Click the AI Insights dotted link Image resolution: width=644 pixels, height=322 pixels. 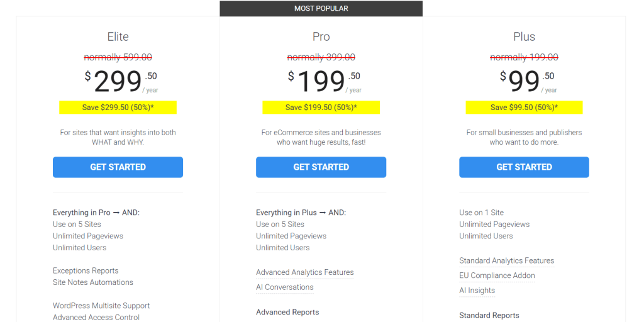(477, 291)
